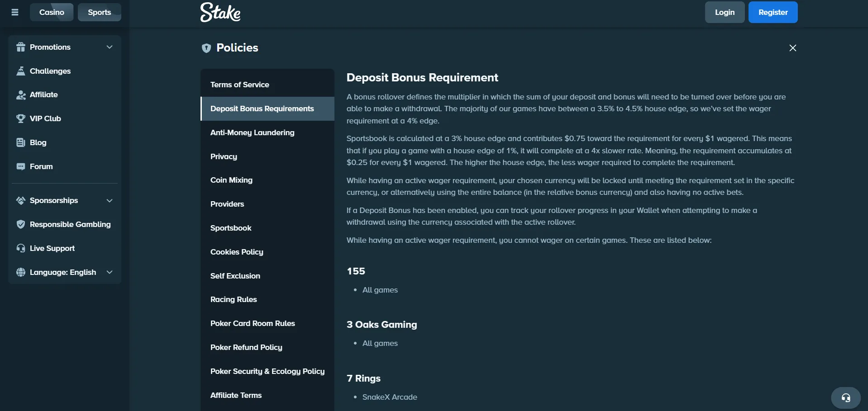Open the hamburger menu icon
The height and width of the screenshot is (411, 868).
pyautogui.click(x=15, y=12)
